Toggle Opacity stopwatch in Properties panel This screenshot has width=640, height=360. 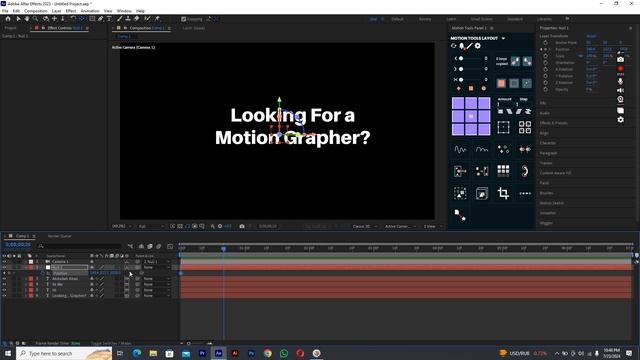coord(546,89)
